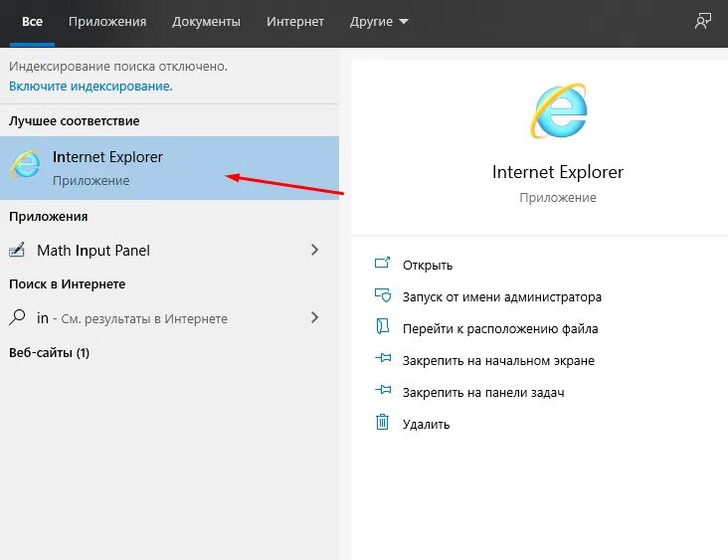Select the Internet Explorer best match result

pos(169,168)
